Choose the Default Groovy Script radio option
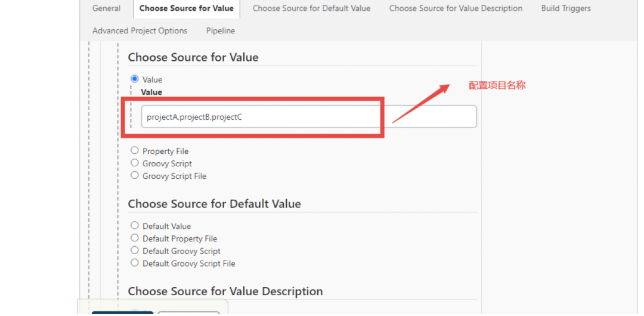This screenshot has width=644, height=316. click(x=135, y=250)
